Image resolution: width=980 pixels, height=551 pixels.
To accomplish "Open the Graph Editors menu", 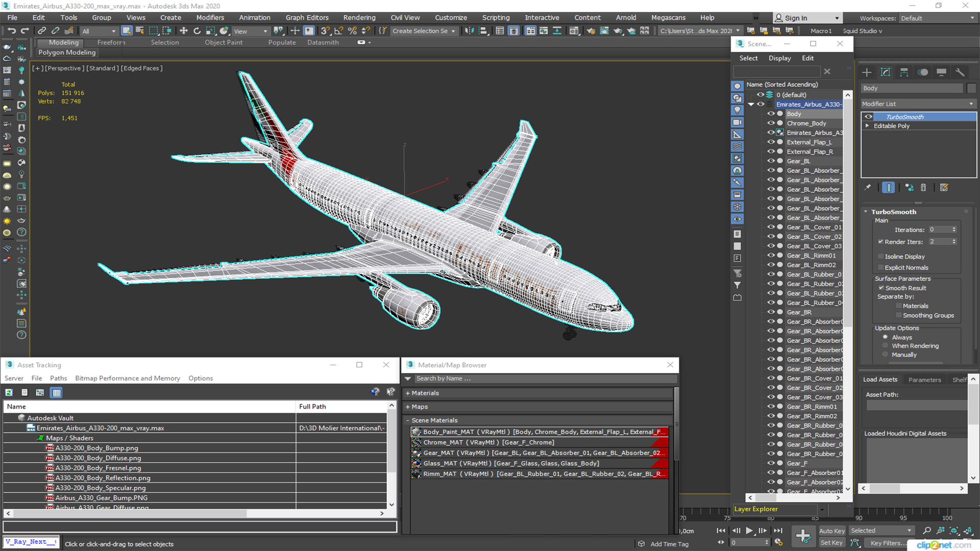I will pyautogui.click(x=307, y=17).
